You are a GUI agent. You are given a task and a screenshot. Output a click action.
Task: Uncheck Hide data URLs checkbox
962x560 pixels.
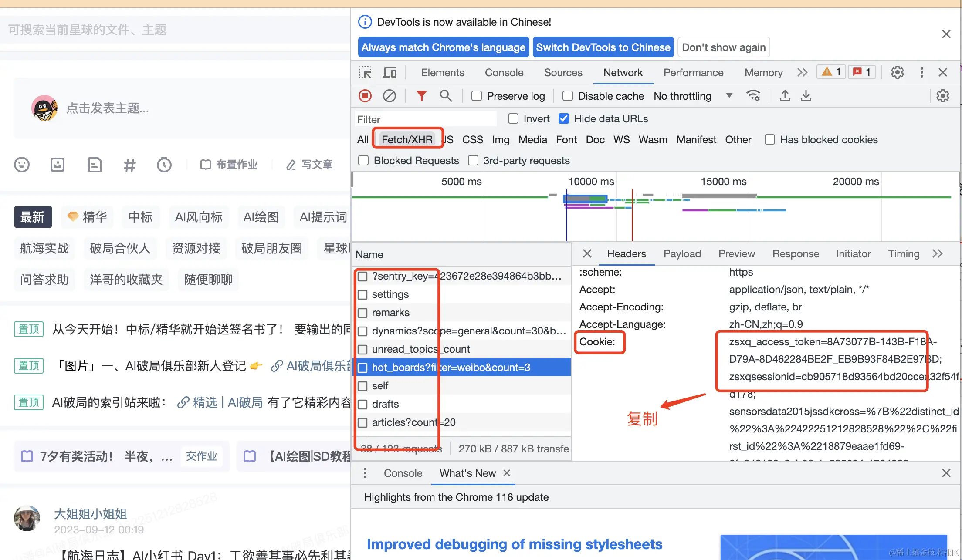[564, 118]
